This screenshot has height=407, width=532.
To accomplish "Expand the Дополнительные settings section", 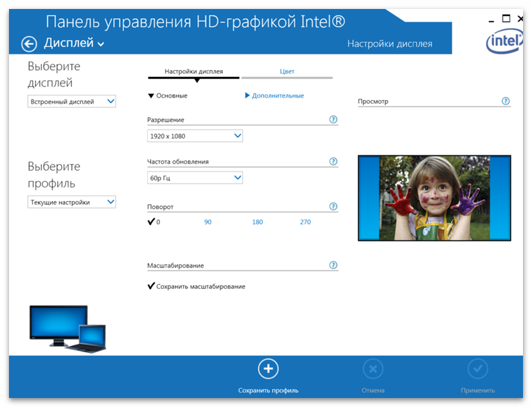I will (x=274, y=96).
